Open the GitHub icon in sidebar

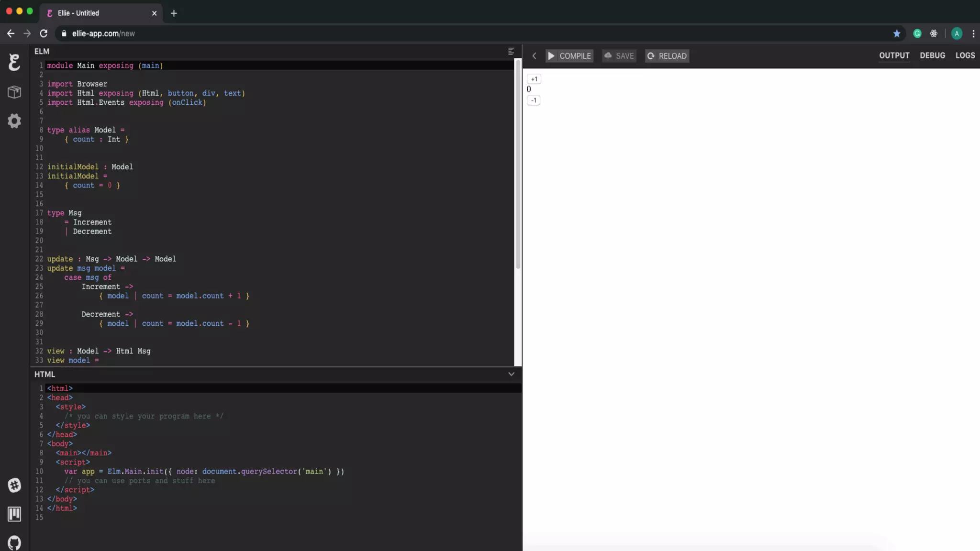[14, 542]
